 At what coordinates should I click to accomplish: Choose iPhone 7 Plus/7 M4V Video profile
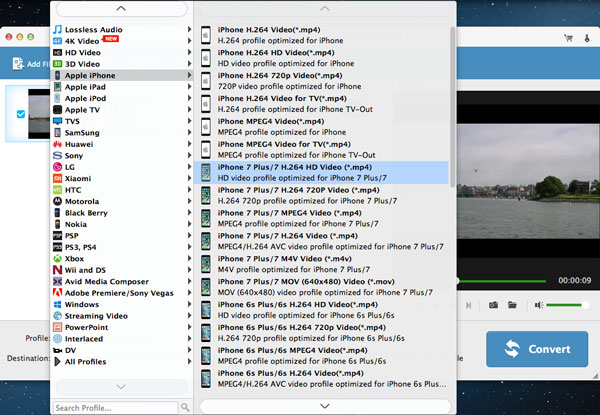pos(323,264)
